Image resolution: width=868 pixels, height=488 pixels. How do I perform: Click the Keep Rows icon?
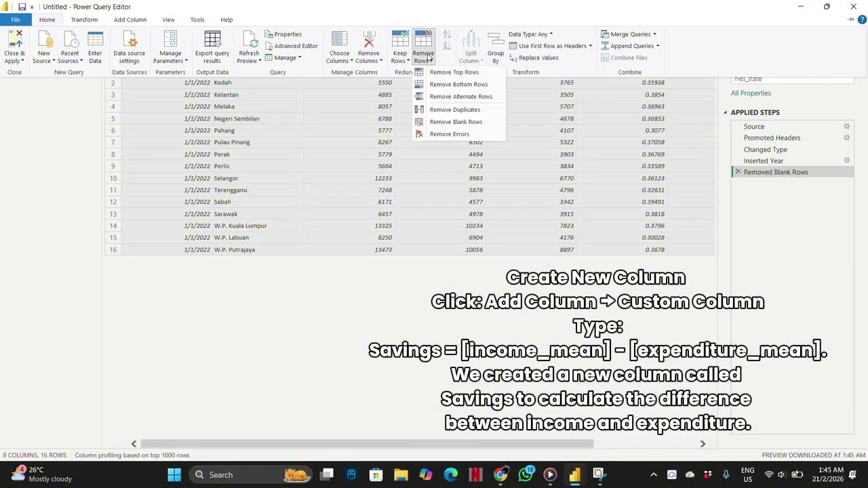click(400, 39)
